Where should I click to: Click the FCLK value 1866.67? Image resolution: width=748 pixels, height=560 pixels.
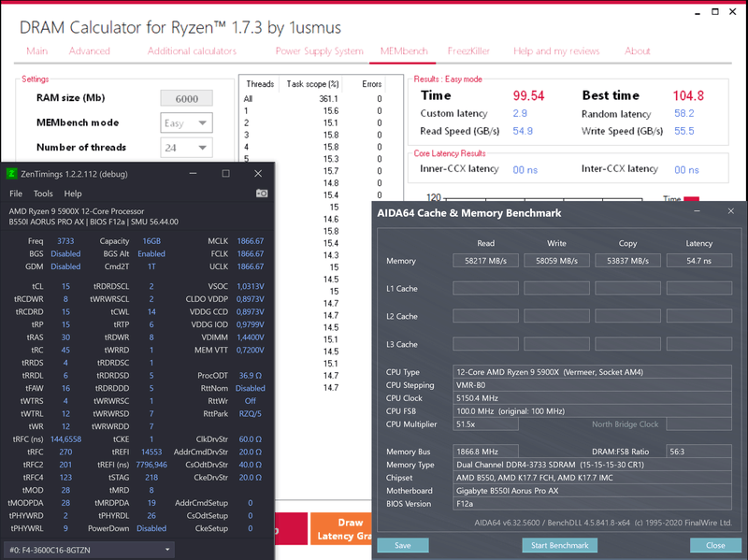[250, 253]
